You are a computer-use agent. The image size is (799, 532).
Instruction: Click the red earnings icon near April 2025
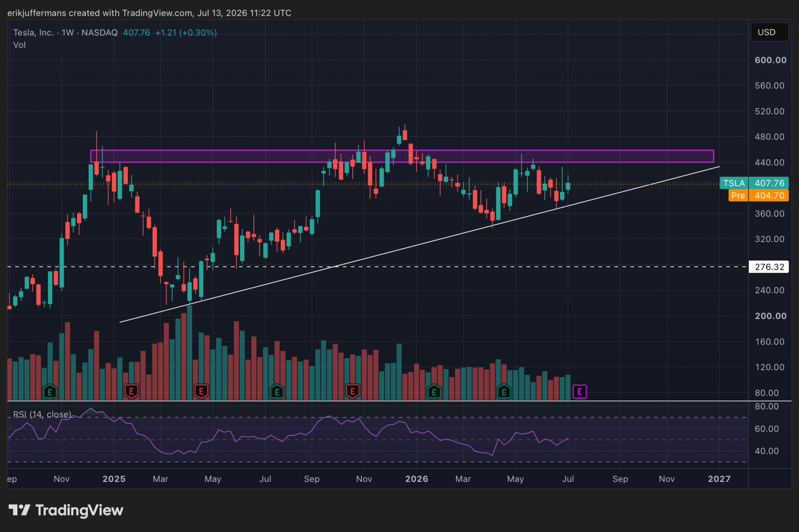pos(201,391)
